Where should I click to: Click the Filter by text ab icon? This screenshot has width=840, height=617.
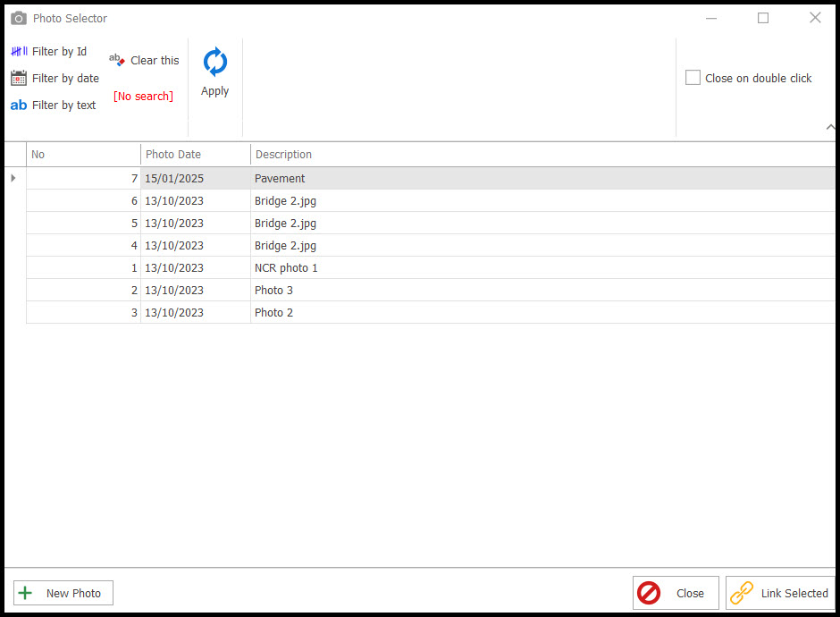pyautogui.click(x=19, y=106)
